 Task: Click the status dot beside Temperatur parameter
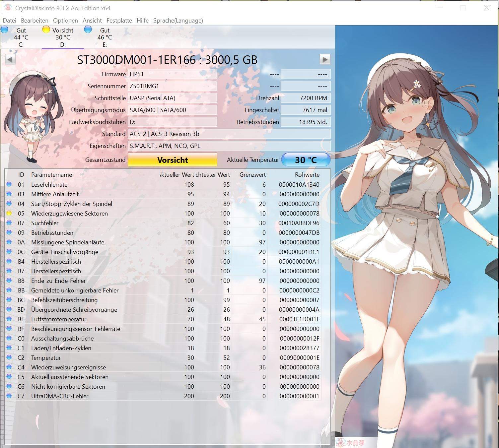[9, 357]
